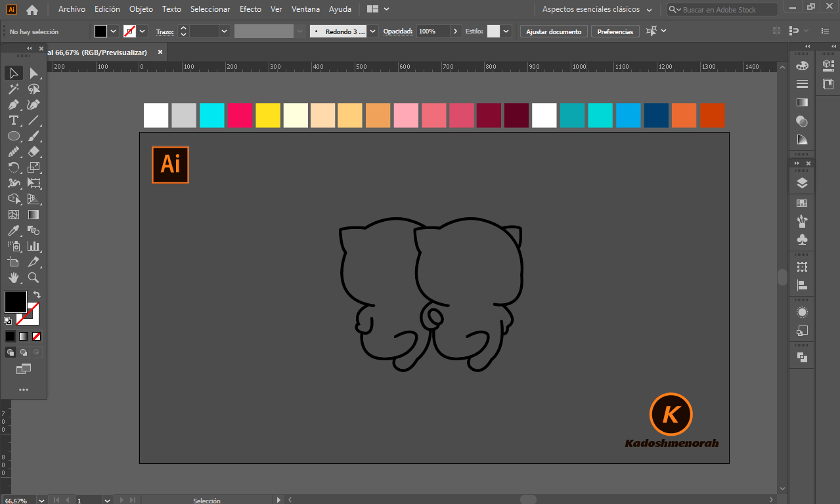Select the Line Segment tool
The height and width of the screenshot is (504, 840).
[x=33, y=120]
